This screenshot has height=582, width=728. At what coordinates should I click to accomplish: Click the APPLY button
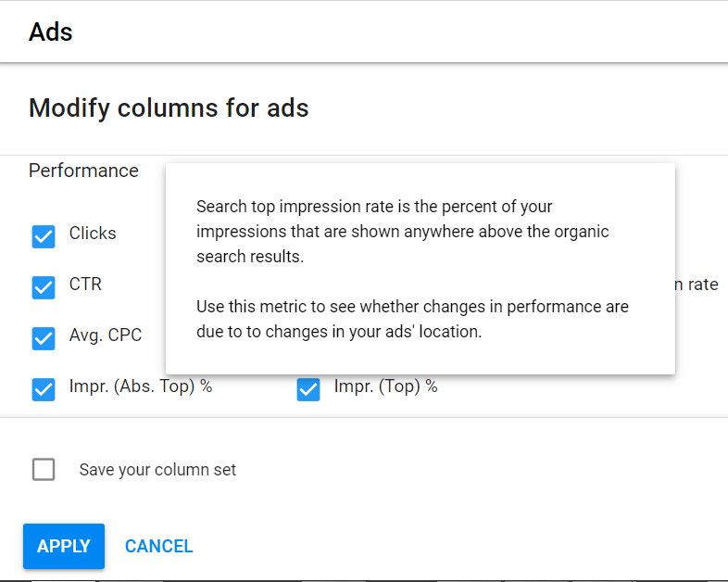64,546
